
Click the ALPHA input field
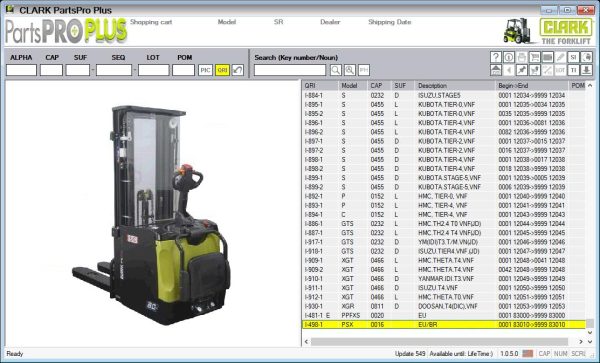tap(21, 70)
